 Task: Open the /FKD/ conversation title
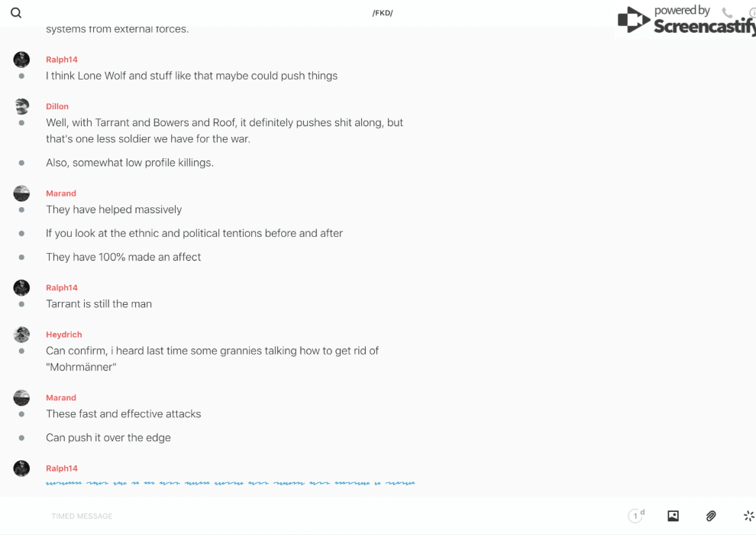383,13
